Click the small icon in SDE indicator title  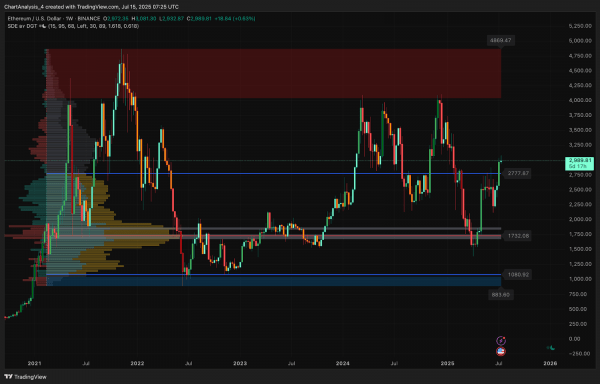coord(43,26)
